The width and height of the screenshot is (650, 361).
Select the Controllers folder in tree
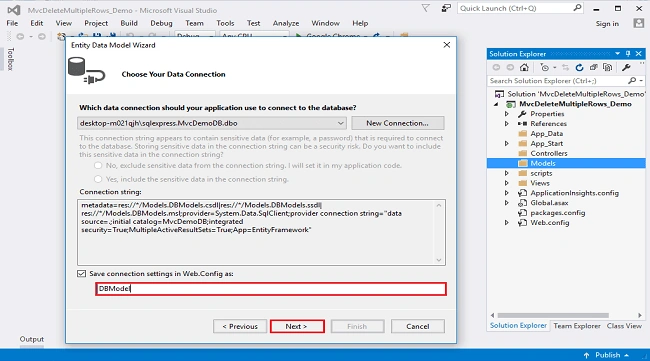[549, 153]
